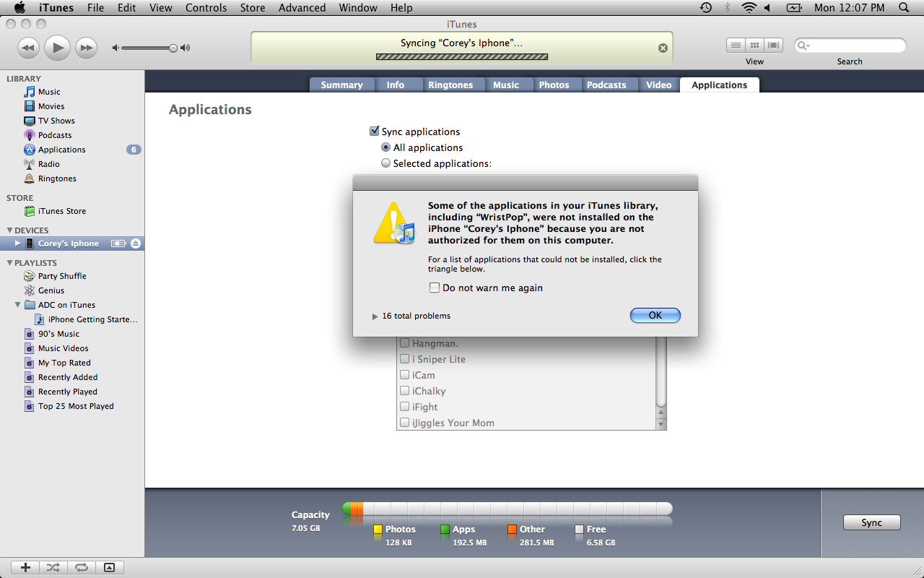Screen dimensions: 924x578
Task: Toggle Sync applications checkbox
Action: 375,131
